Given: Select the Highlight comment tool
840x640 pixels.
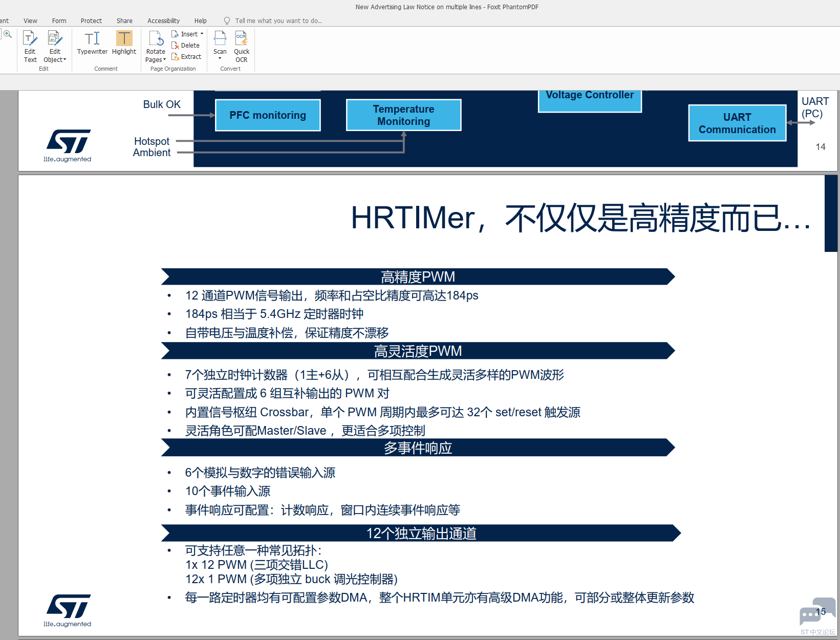Looking at the screenshot, I should [124, 43].
